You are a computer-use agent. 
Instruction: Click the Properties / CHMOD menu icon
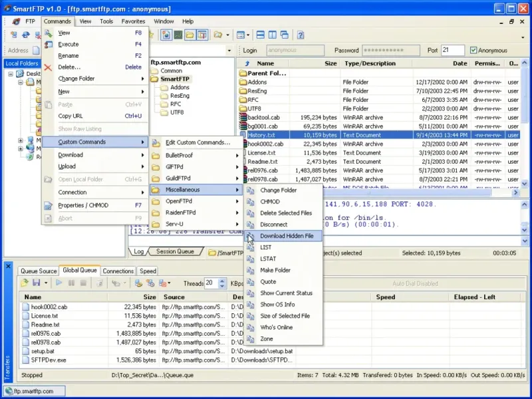[48, 205]
